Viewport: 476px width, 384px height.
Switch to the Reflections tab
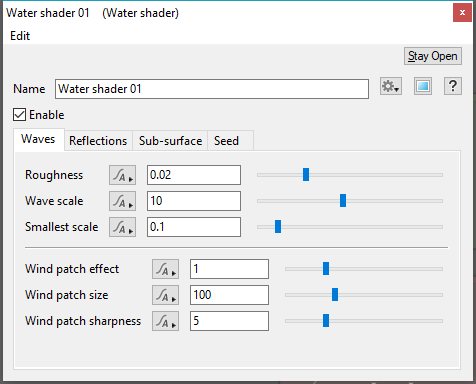(98, 141)
